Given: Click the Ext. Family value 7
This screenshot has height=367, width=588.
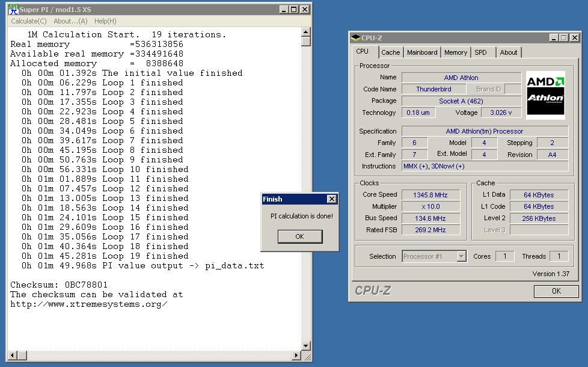Looking at the screenshot, I should (x=414, y=155).
